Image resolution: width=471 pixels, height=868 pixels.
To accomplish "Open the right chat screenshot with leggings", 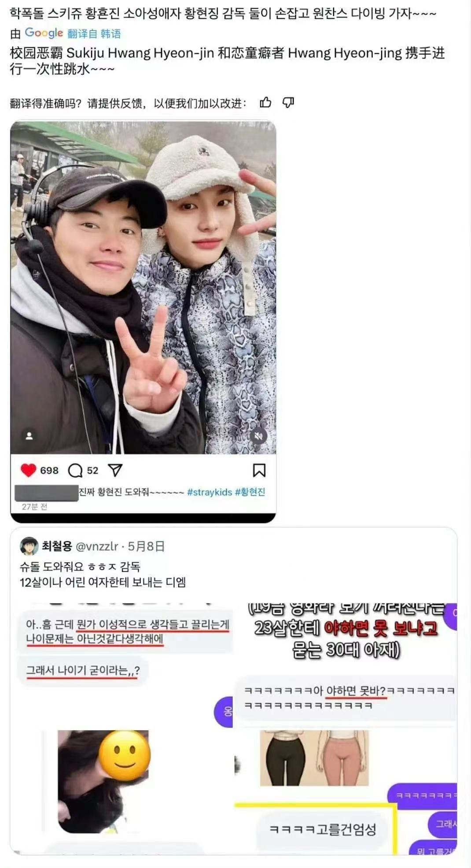I will tap(346, 728).
